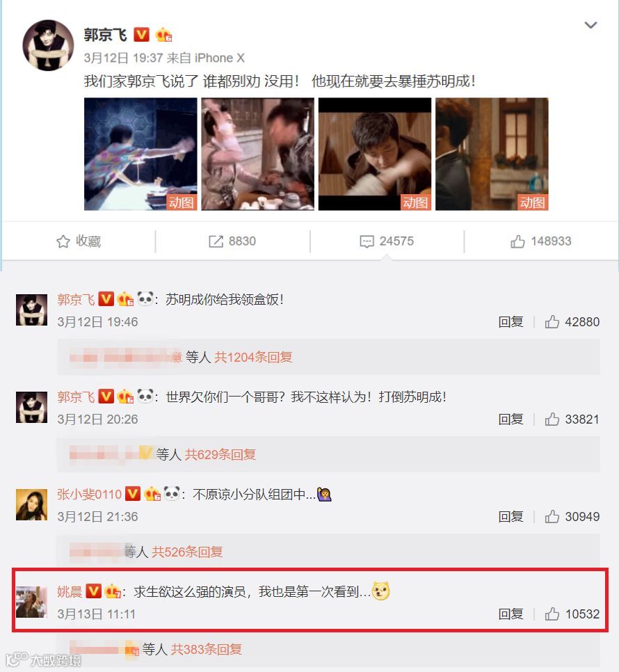Image resolution: width=619 pixels, height=672 pixels.
Task: Expand the 共629条回复 replies
Action: 220,454
